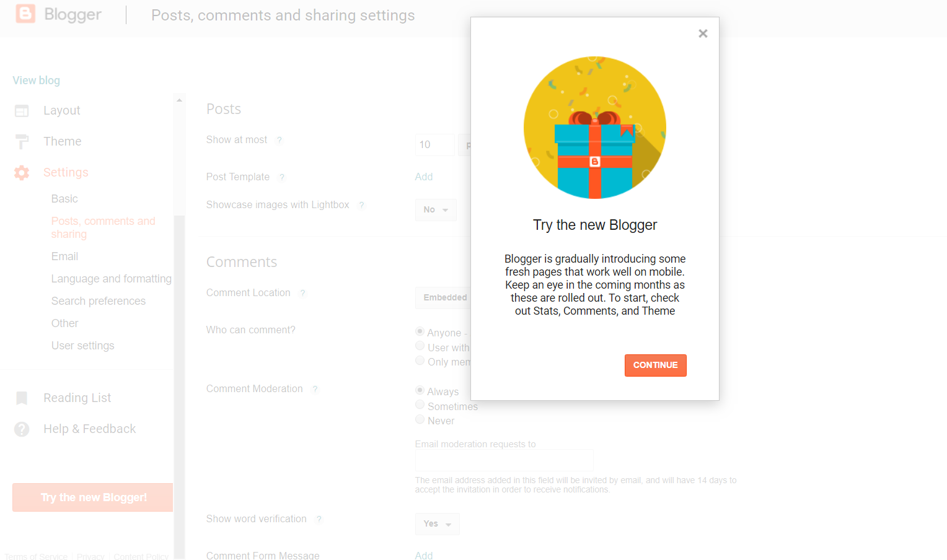This screenshot has height=560, width=947.
Task: Click the Blogger logo icon
Action: coord(25,14)
